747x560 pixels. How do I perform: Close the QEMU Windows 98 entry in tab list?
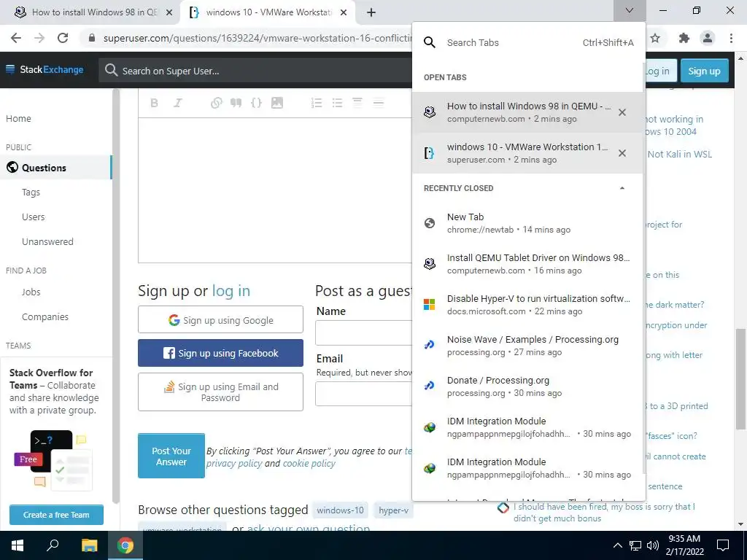pos(622,112)
